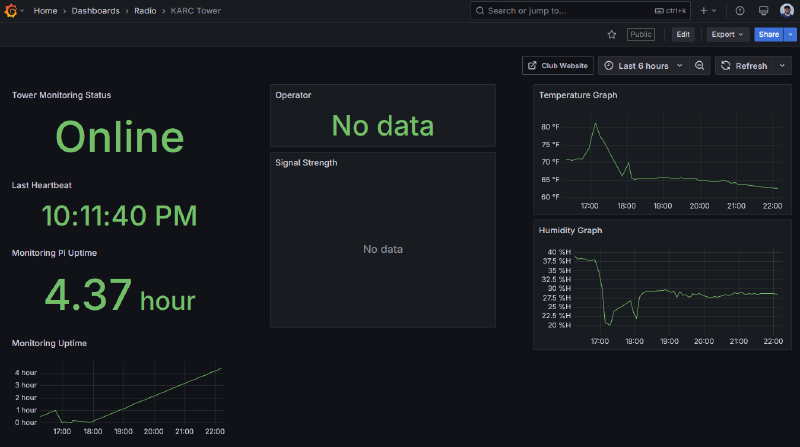This screenshot has width=800, height=447.
Task: Go to Home breadcrumb
Action: [45, 11]
